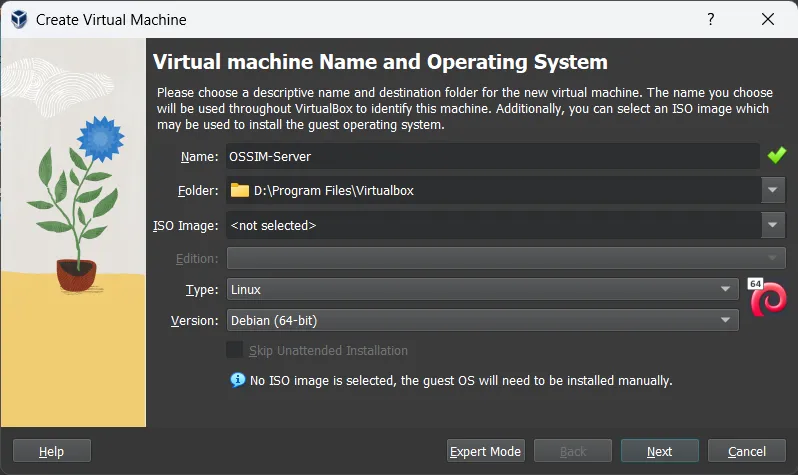Expand the Folder dropdown arrow
The height and width of the screenshot is (475, 798).
tap(773, 190)
